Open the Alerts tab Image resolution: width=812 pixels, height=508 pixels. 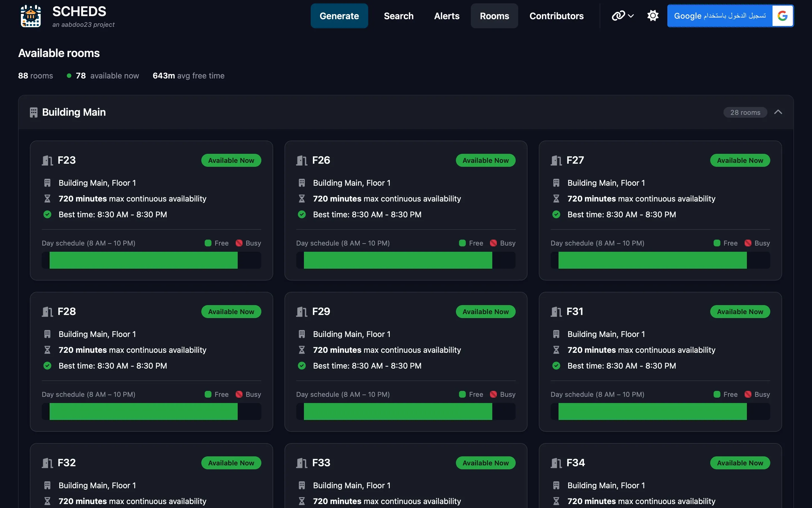pos(447,16)
